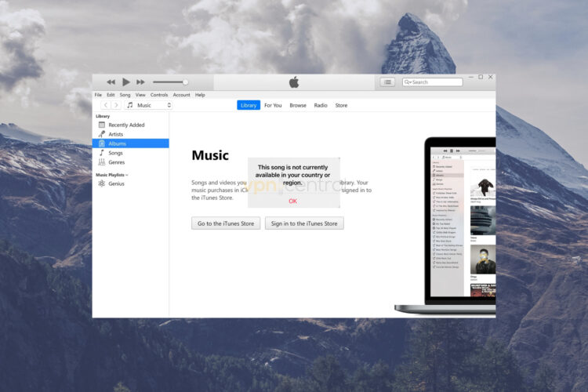Click the Artists microphone icon
The width and height of the screenshot is (588, 392).
tap(102, 134)
